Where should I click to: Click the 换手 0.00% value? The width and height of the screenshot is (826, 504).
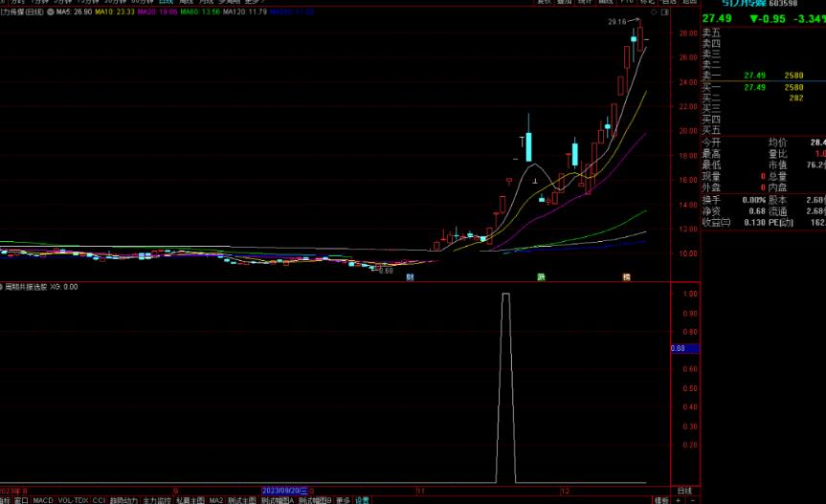pos(754,201)
